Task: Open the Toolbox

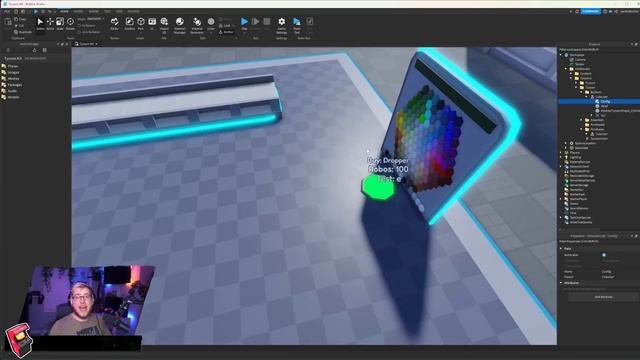Action: click(x=129, y=24)
